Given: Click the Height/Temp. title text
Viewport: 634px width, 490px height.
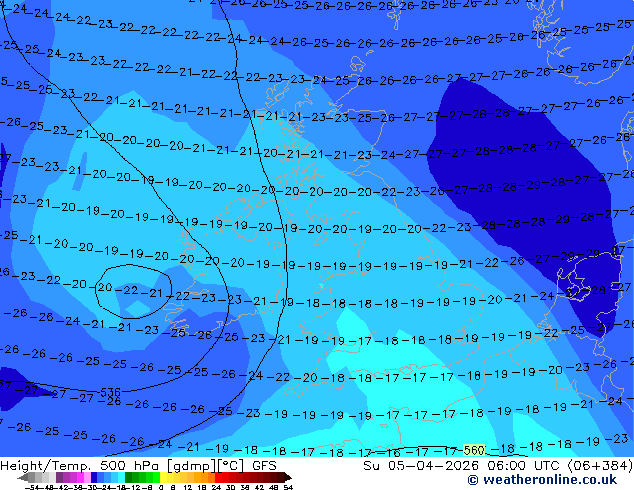Looking at the screenshot, I should pyautogui.click(x=46, y=466).
